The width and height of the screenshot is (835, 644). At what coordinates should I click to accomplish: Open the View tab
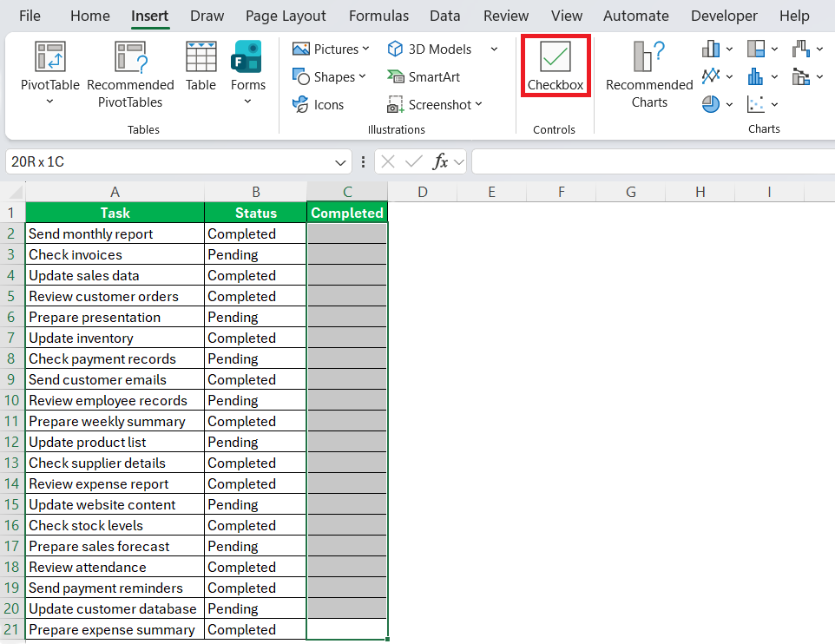tap(567, 16)
